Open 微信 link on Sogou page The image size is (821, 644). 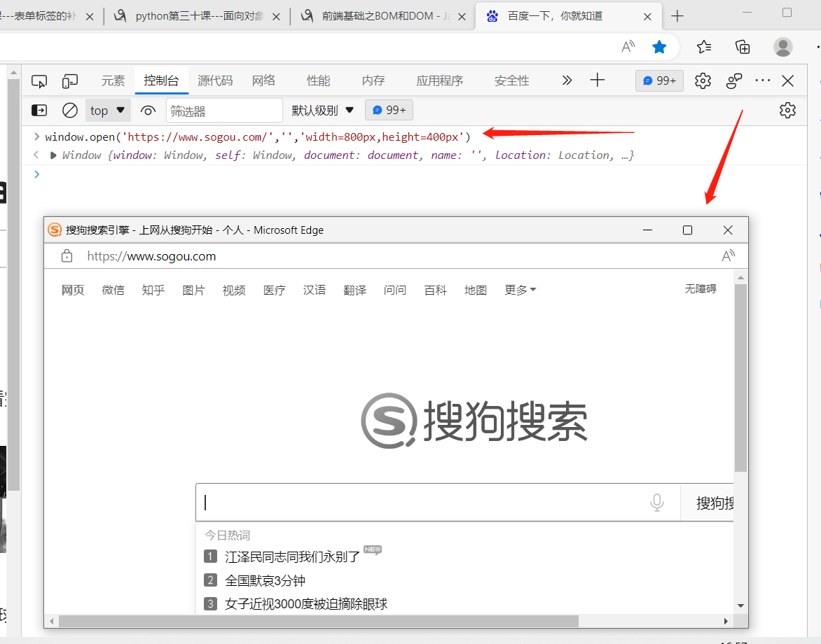tap(113, 290)
